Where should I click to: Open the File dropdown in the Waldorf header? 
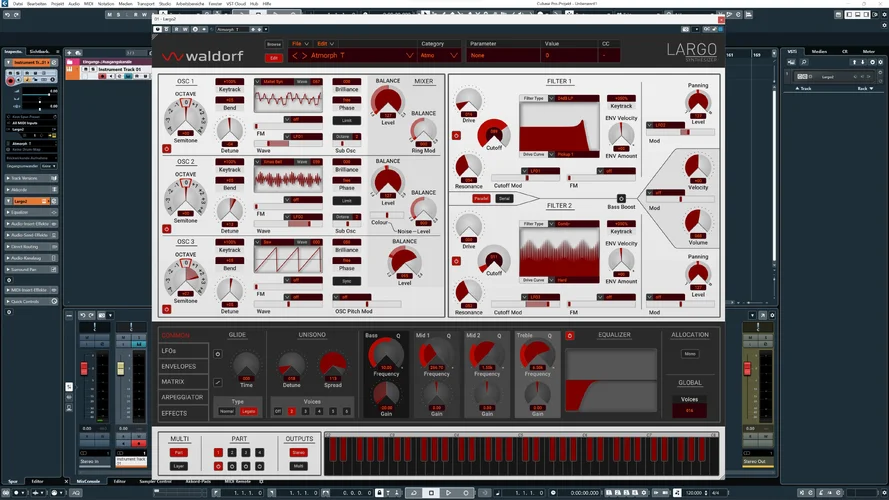(x=300, y=44)
